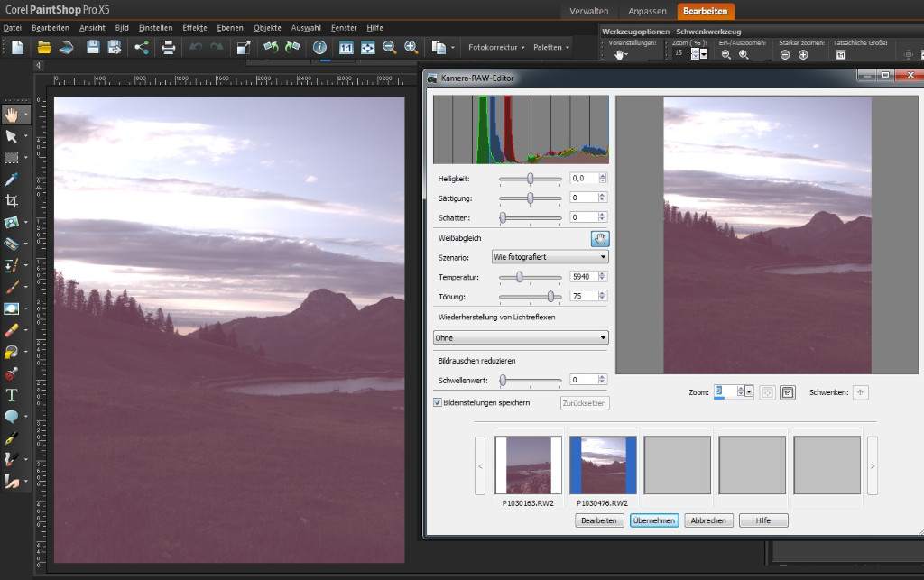Click the Temperatur value field 5940
The height and width of the screenshot is (580, 924).
pos(584,276)
